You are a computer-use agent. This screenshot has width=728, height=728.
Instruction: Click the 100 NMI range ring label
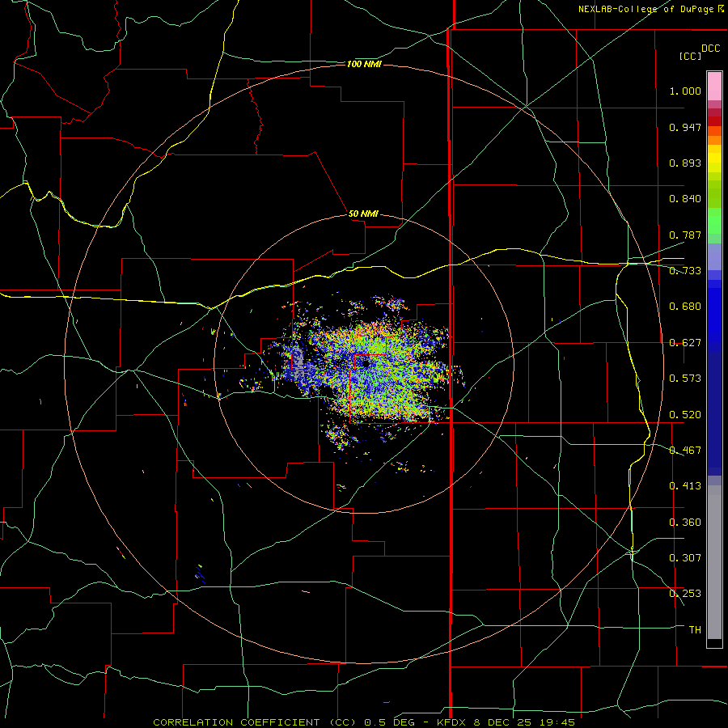tap(364, 64)
